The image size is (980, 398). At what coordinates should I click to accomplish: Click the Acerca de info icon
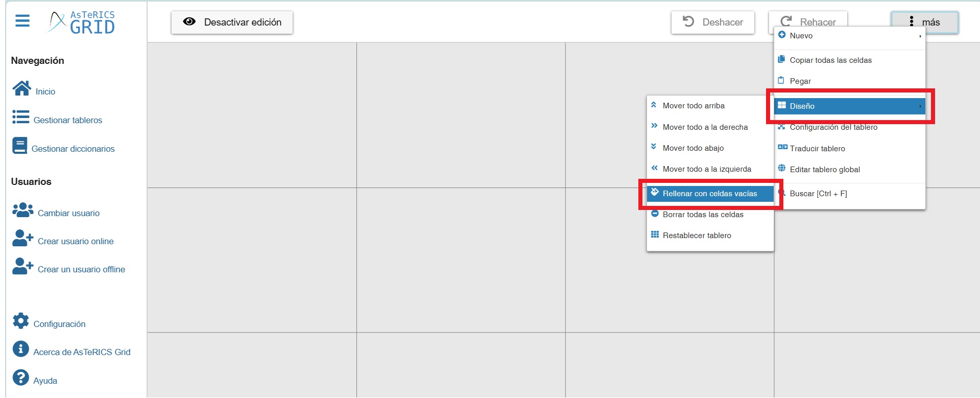tap(21, 349)
